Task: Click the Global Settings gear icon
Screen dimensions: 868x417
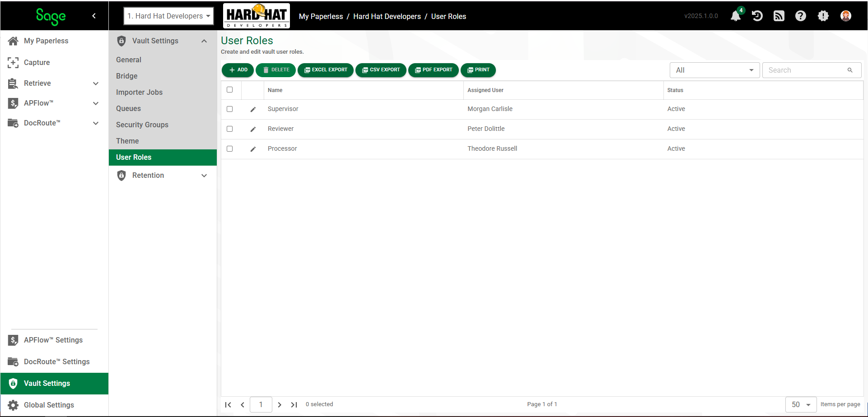Action: tap(13, 405)
